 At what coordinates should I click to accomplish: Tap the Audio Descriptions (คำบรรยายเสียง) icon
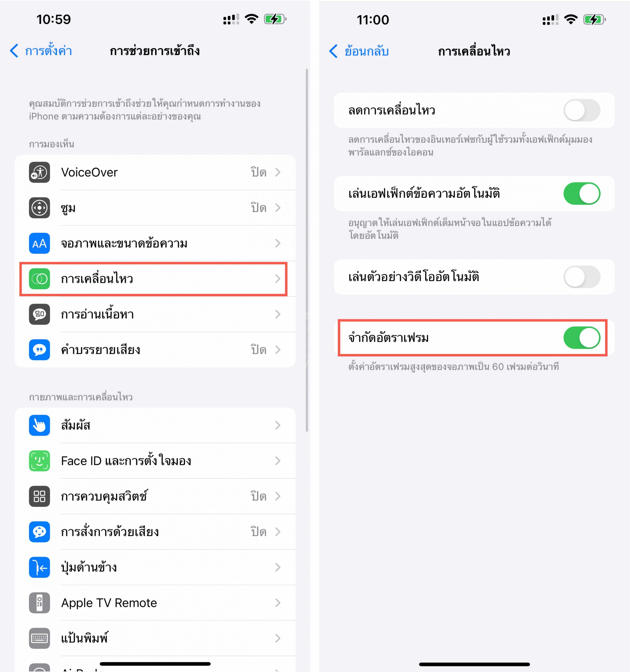39,350
